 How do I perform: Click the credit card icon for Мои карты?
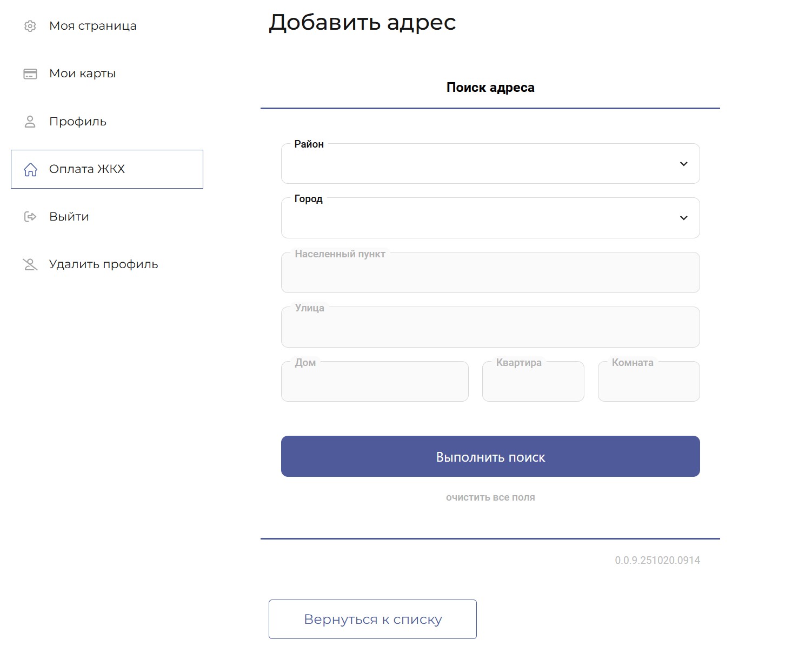[x=30, y=74]
